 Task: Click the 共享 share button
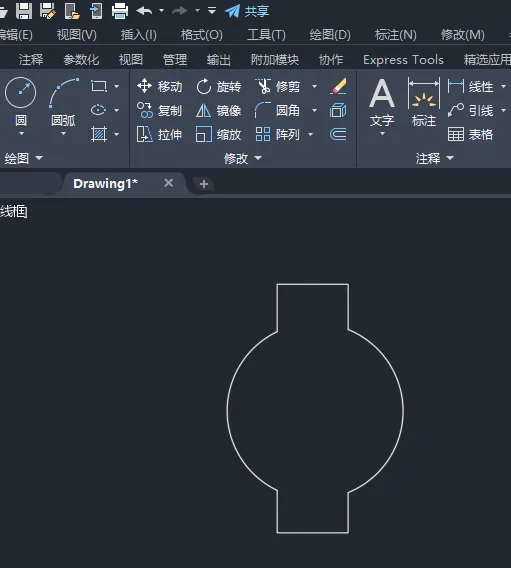[247, 11]
